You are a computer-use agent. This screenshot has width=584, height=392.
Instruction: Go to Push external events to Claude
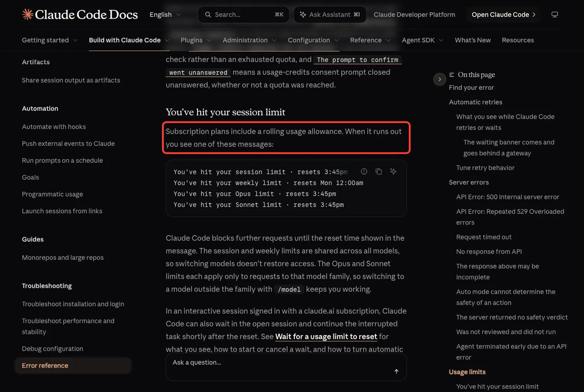pos(68,144)
